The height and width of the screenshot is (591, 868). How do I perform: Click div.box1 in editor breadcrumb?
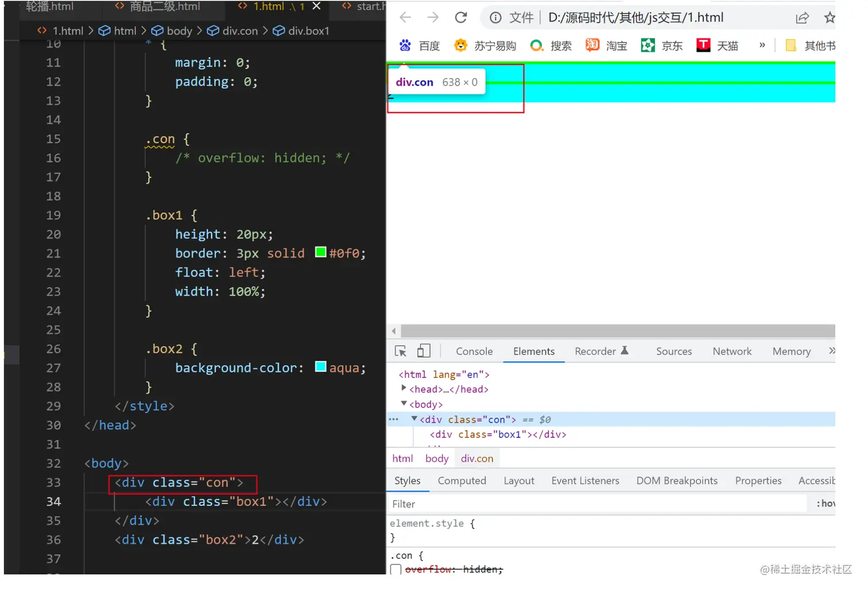point(301,31)
